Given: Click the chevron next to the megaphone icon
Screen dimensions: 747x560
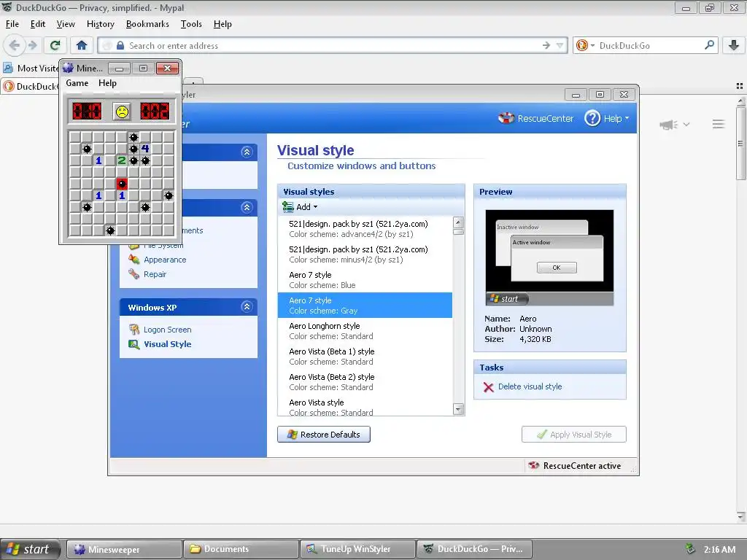Looking at the screenshot, I should pyautogui.click(x=686, y=124).
